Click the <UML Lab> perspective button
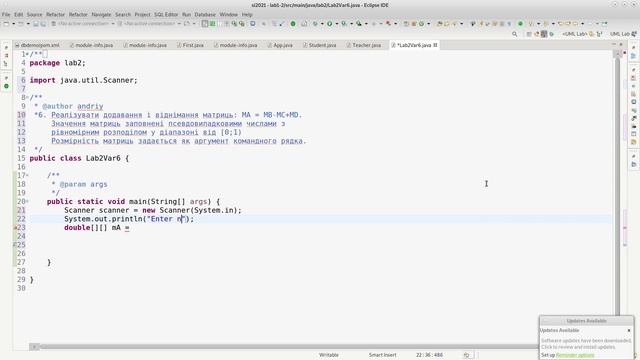 [x=578, y=34]
